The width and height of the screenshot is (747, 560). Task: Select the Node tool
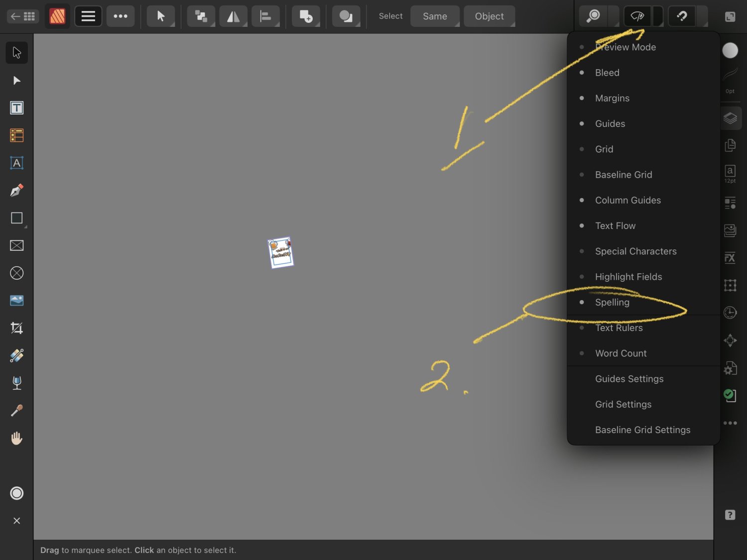tap(16, 81)
